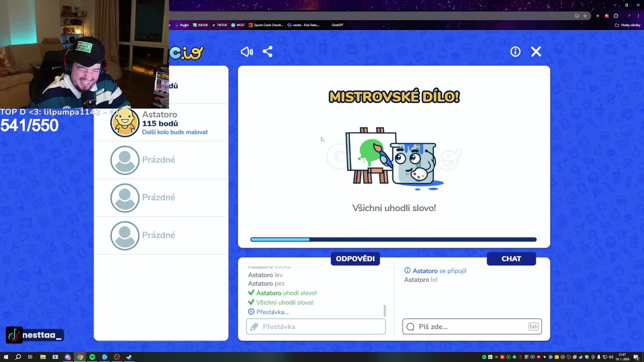Screen dimensions: 644x362
Task: Click 'Další kolo bude malovat' text
Action: pyautogui.click(x=175, y=132)
